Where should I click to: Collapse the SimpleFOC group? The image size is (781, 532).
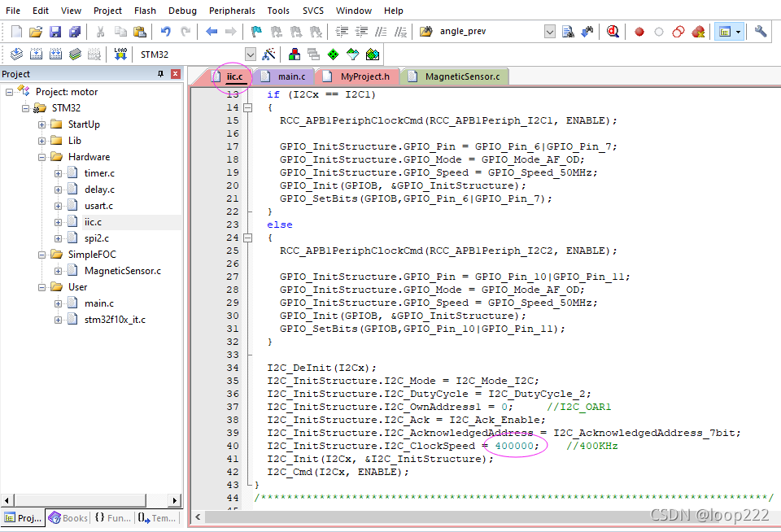pos(41,255)
